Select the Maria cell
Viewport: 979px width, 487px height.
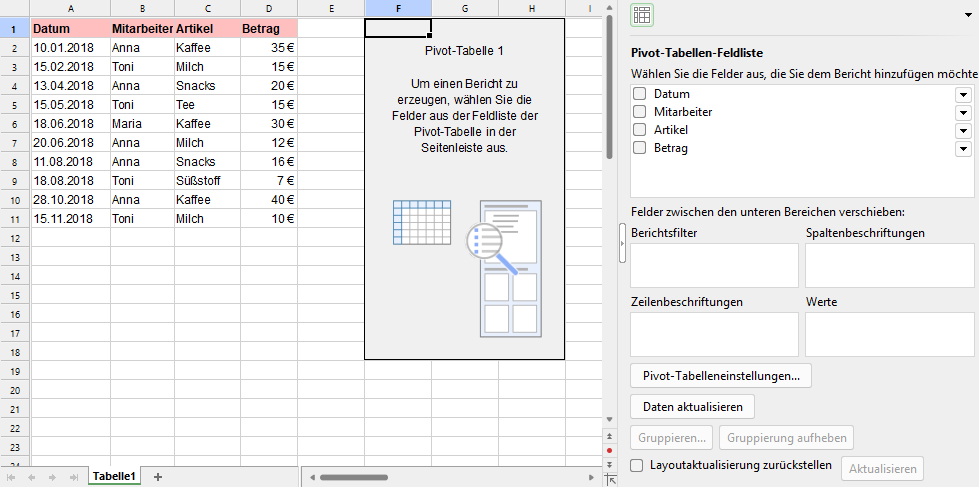[x=143, y=124]
